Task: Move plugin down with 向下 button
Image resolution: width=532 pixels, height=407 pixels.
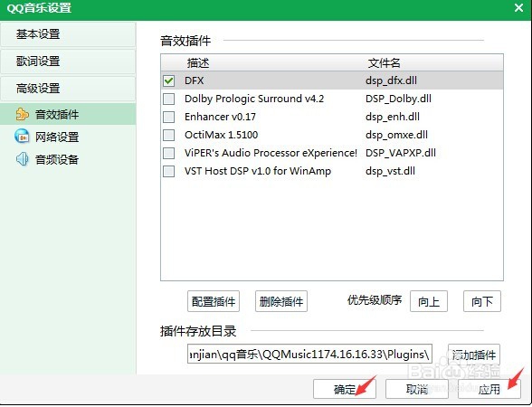Action: click(x=482, y=301)
